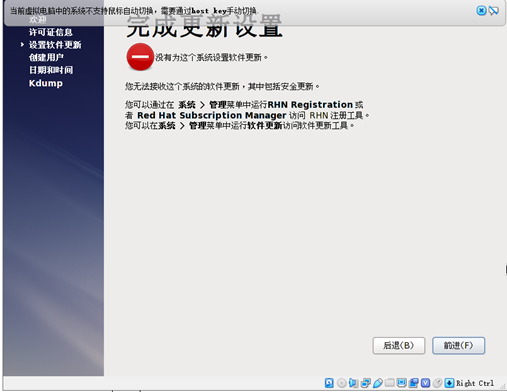Select 设置软件更新 in the sidebar
507x392 pixels.
tap(55, 45)
